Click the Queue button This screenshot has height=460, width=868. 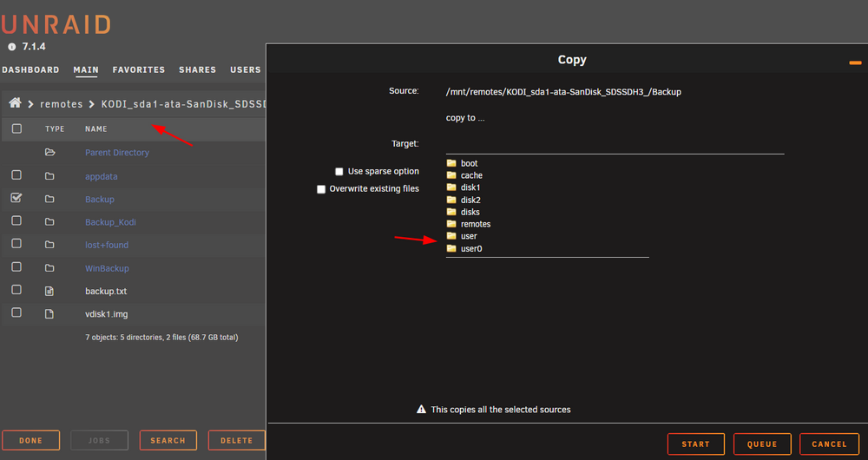[x=762, y=444]
